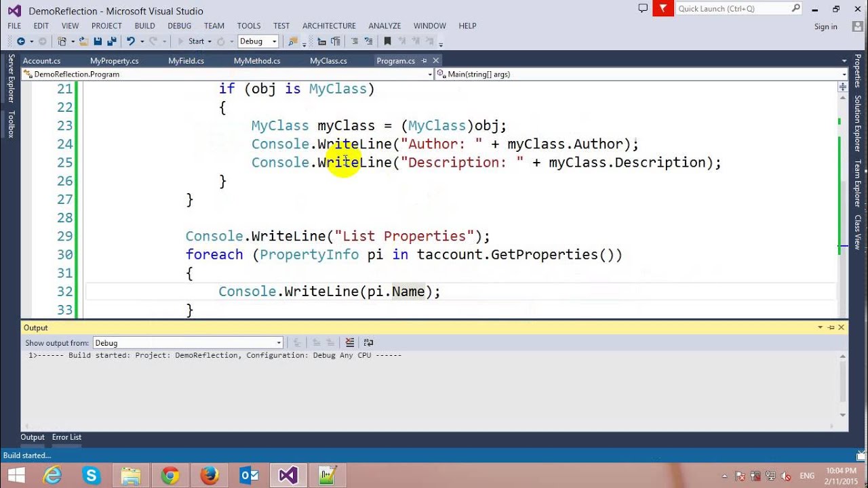Open the Toolbox side tab
Screen dimensions: 868x488
(11, 123)
